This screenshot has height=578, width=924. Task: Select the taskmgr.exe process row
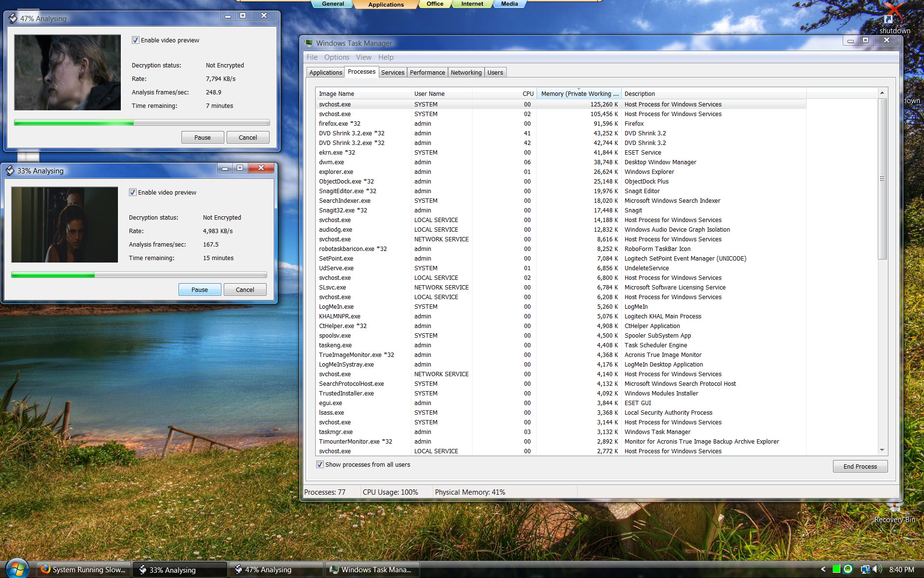click(561, 432)
